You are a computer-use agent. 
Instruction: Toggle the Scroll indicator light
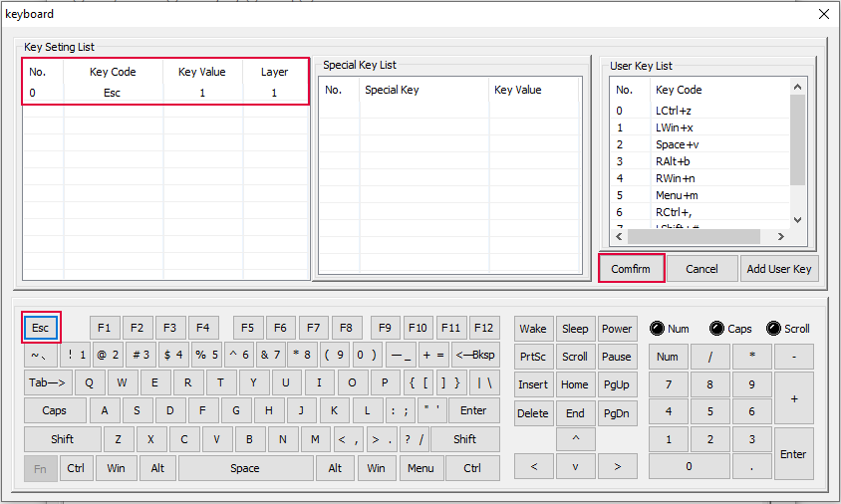click(x=773, y=329)
